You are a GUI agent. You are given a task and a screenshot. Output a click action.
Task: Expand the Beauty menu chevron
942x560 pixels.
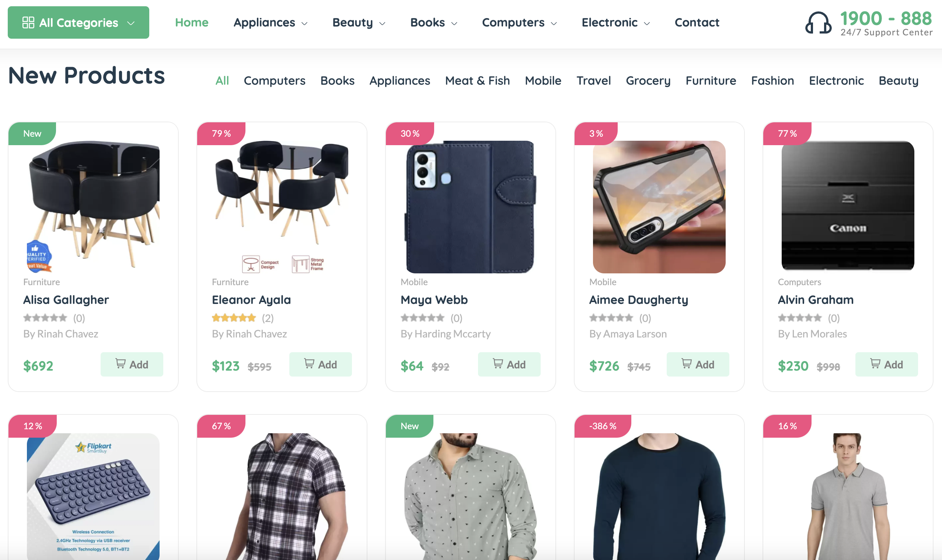tap(382, 24)
